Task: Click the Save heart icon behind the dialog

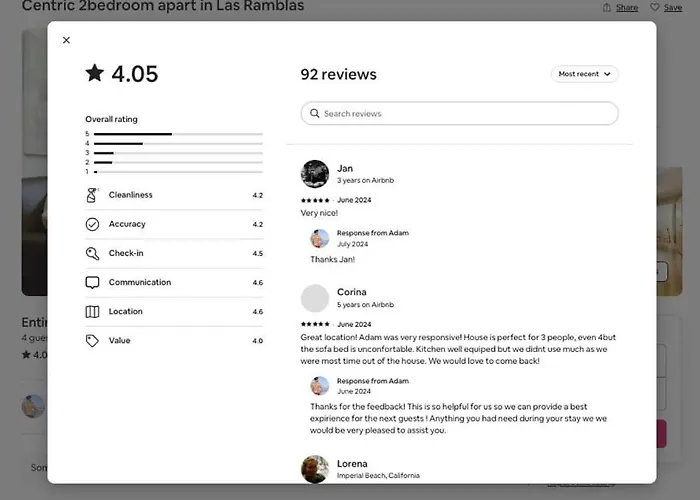Action: 654,7
